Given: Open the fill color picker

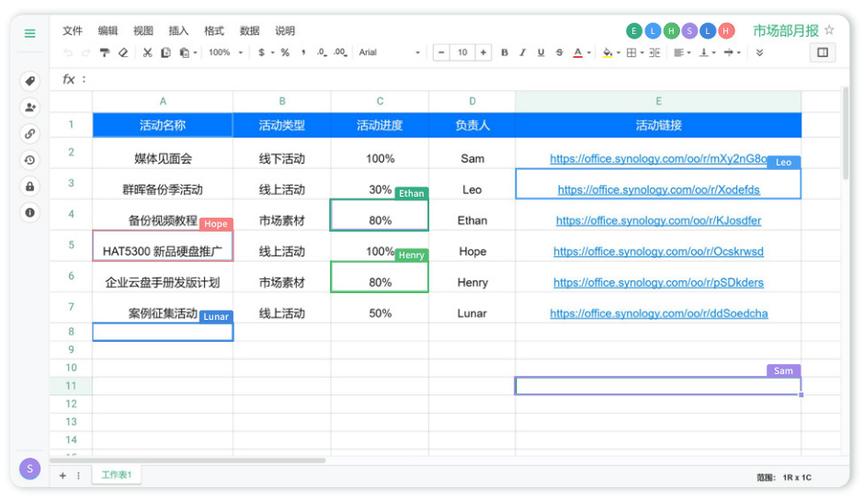Looking at the screenshot, I should tap(608, 53).
